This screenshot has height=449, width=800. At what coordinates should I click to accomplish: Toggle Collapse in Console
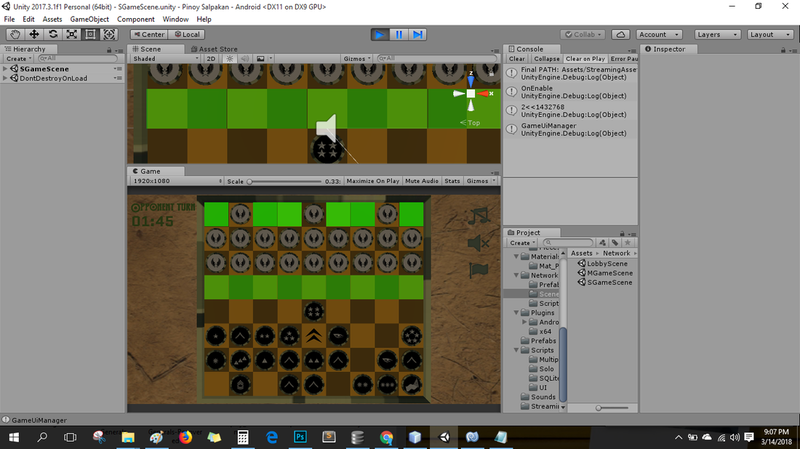[546, 59]
